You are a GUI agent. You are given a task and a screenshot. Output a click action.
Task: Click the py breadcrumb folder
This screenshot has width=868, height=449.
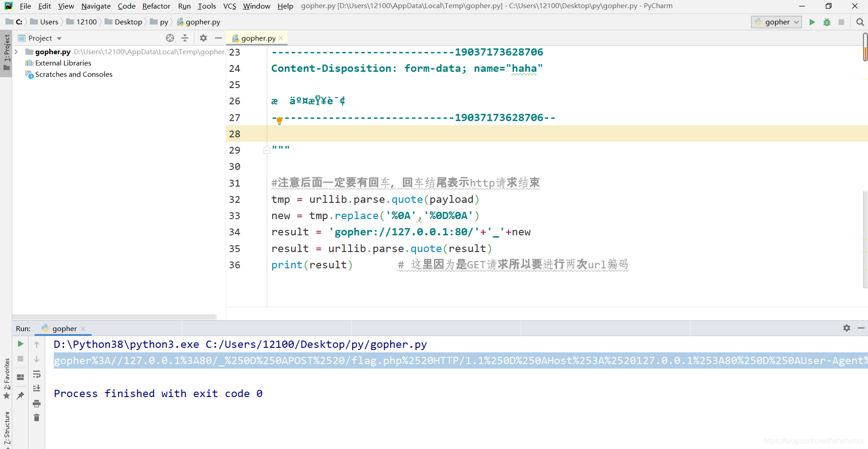(159, 22)
